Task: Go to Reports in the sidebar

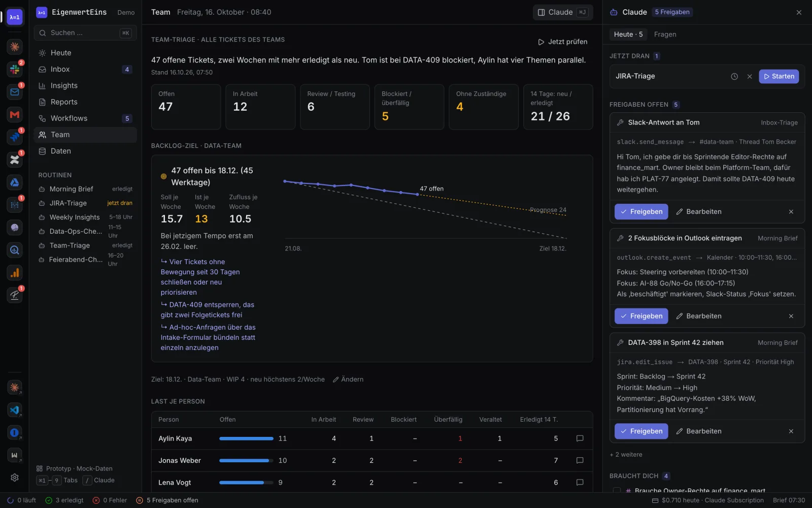Action: click(x=85, y=102)
